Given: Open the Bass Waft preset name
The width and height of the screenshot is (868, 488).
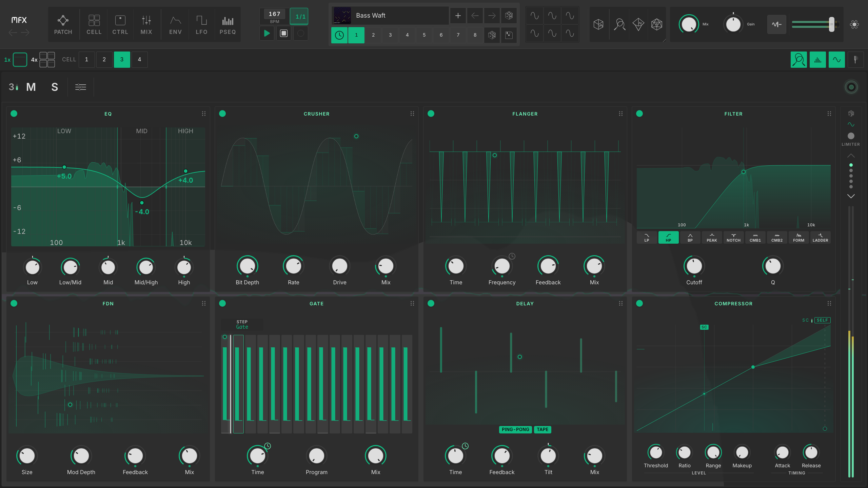Looking at the screenshot, I should click(x=390, y=15).
